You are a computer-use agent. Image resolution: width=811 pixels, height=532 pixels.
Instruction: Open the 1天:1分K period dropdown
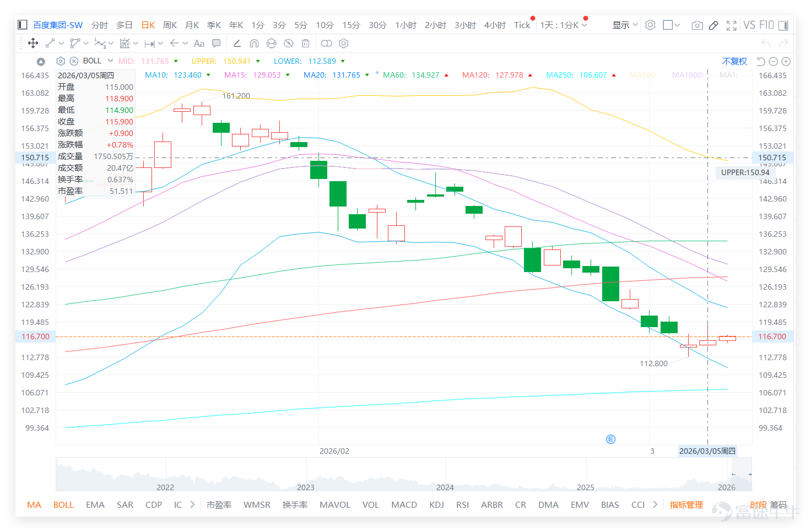click(564, 25)
